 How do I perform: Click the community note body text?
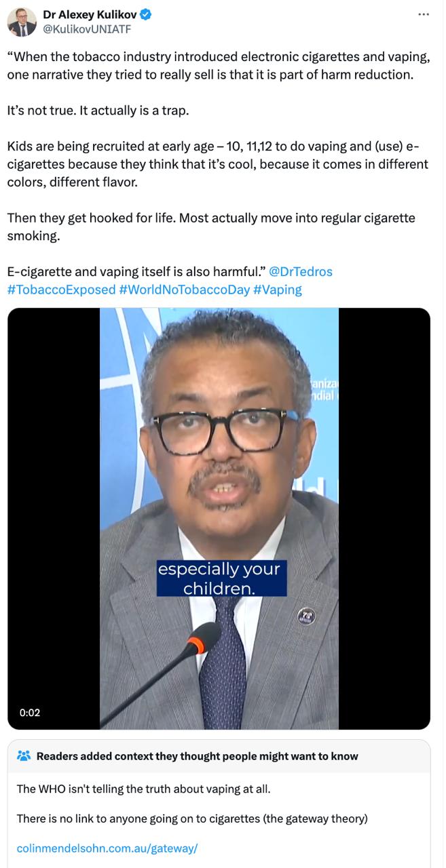click(192, 804)
